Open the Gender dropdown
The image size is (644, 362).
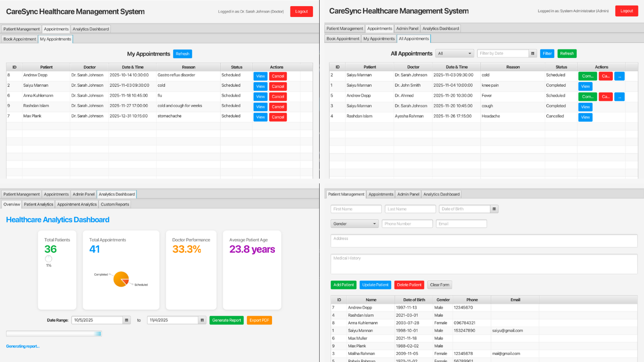355,224
